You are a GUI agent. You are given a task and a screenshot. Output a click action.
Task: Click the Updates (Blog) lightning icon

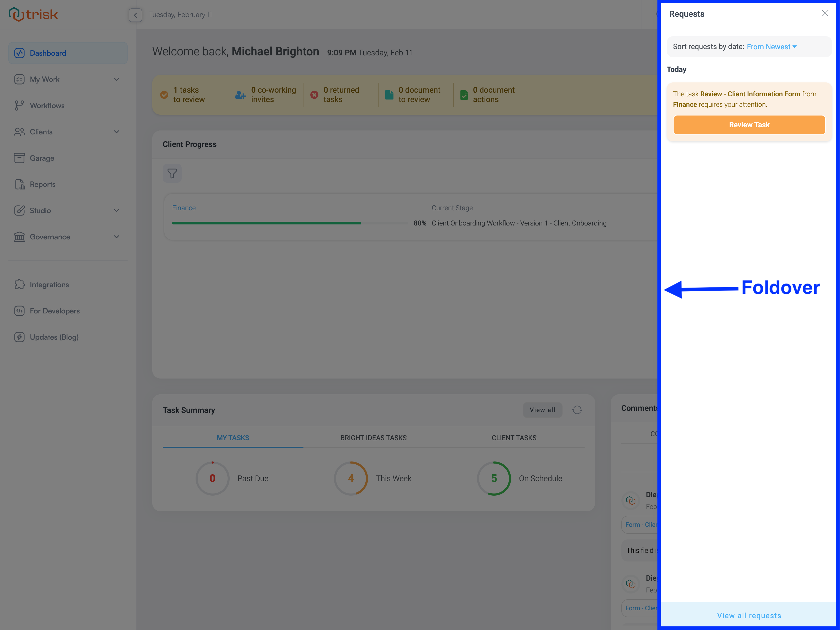click(x=19, y=337)
